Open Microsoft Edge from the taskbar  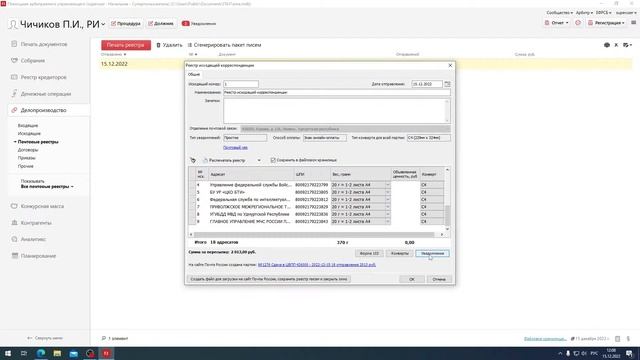tap(41, 353)
